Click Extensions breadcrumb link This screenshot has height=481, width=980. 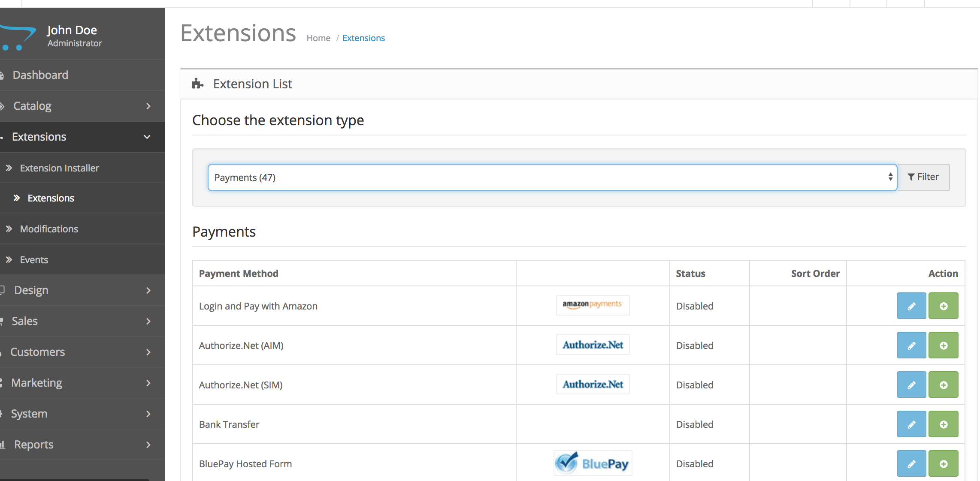363,38
